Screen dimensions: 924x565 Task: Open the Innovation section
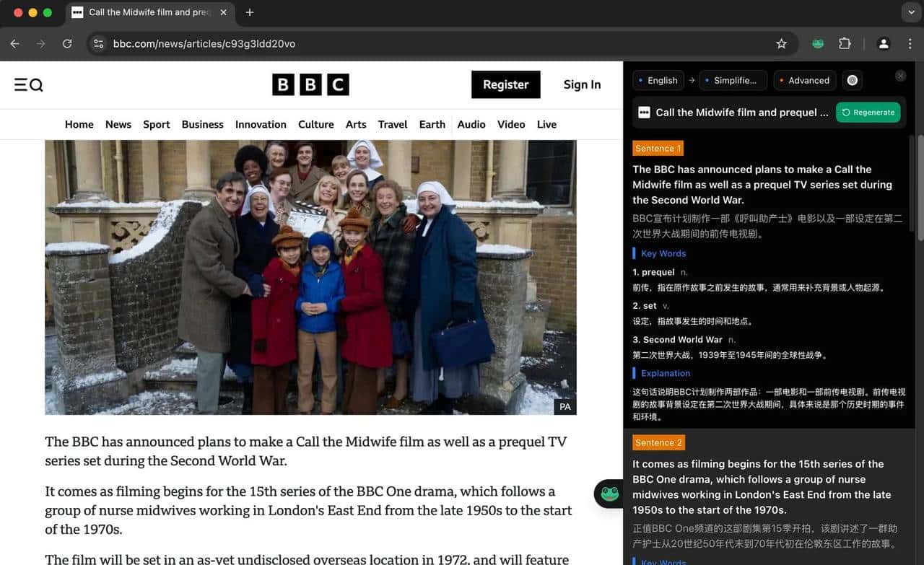261,124
